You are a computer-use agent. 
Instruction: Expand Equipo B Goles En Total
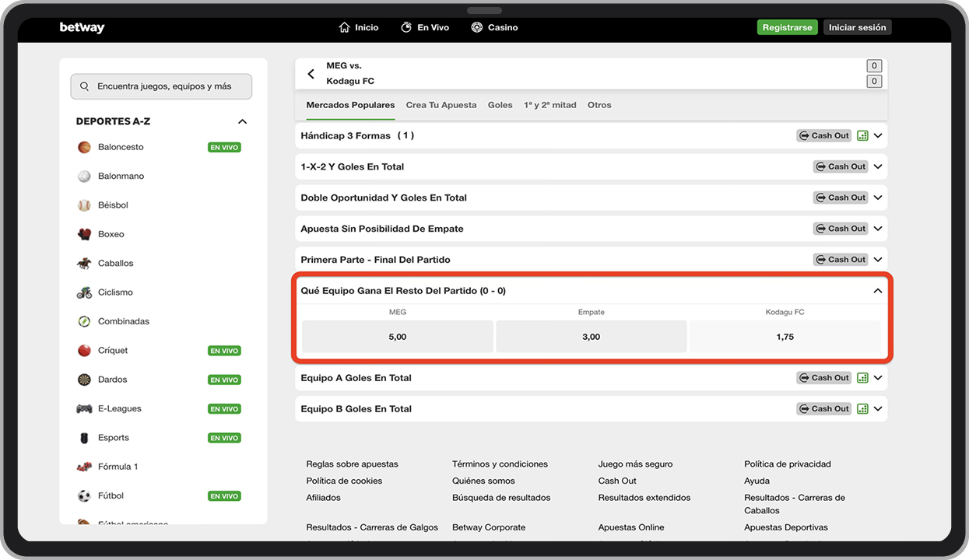tap(878, 408)
